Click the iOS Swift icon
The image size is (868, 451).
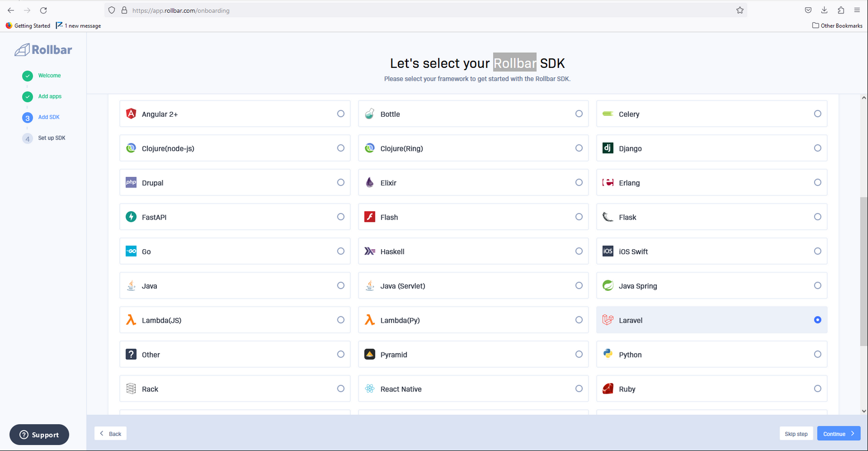coord(608,251)
